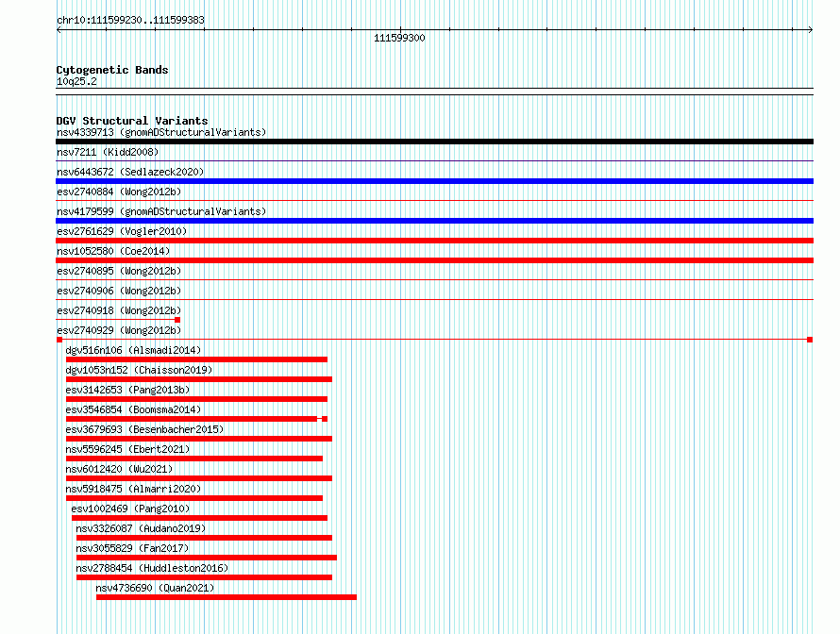Viewport: 840px width, 634px height.
Task: Select the esv1002469 red variant bar
Action: [x=199, y=518]
